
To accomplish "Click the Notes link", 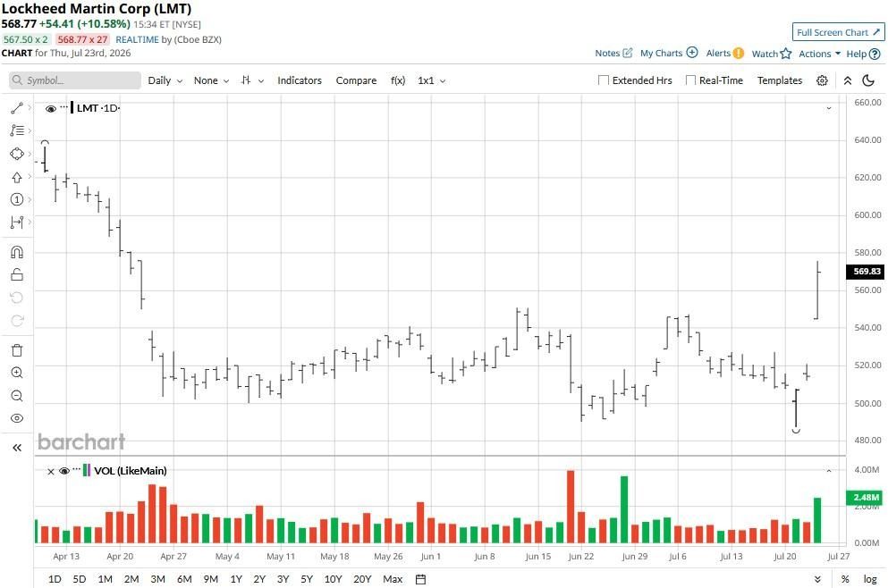I will coord(607,53).
